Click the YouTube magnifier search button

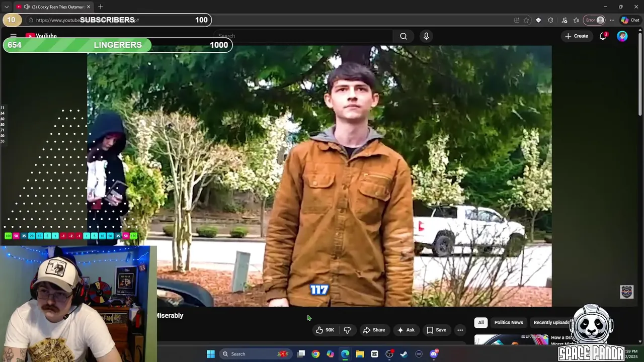click(x=404, y=36)
